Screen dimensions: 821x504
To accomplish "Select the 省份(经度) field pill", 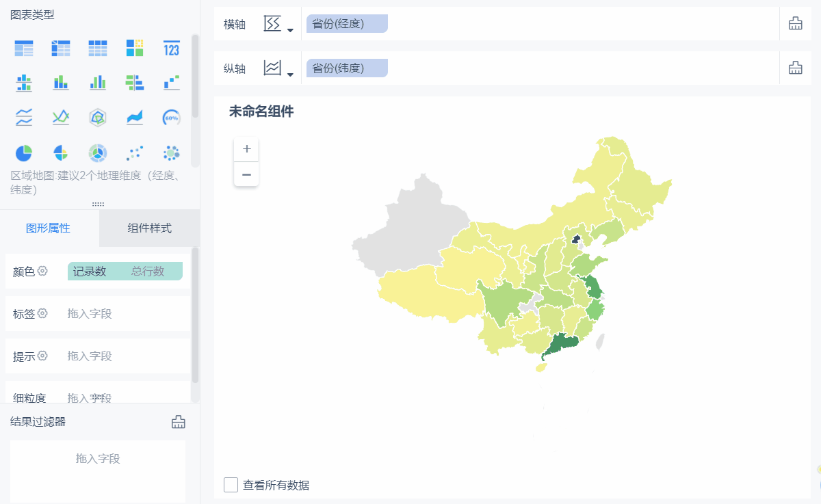I will (x=347, y=23).
